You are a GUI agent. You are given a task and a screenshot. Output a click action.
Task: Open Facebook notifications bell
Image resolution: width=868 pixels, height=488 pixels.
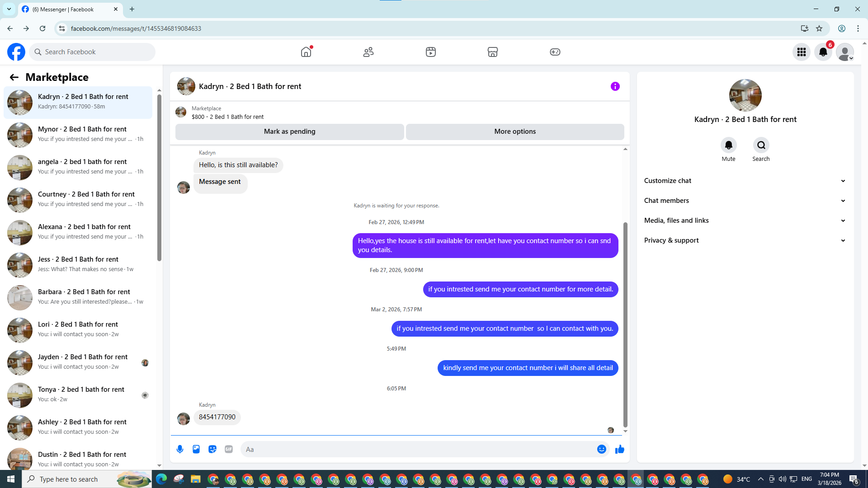(823, 52)
